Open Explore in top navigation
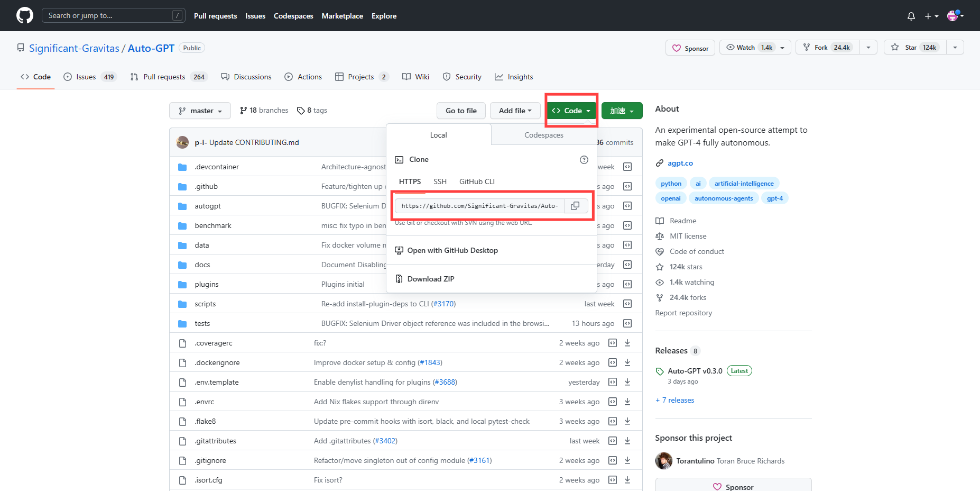The height and width of the screenshot is (491, 980). click(384, 16)
